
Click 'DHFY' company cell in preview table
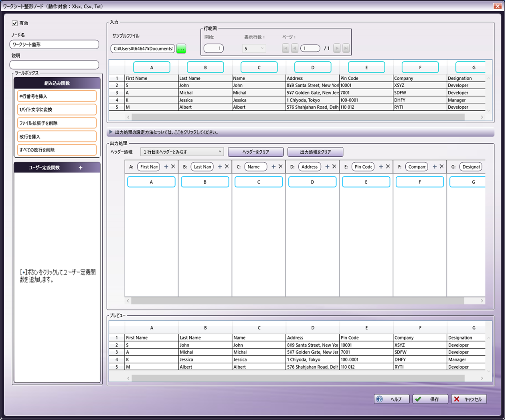click(x=420, y=360)
